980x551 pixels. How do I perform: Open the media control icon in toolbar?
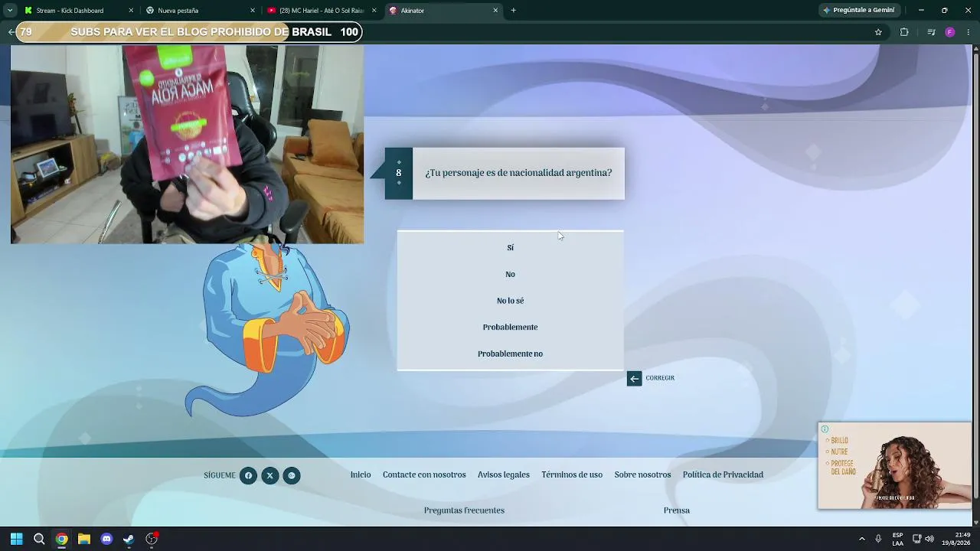[x=931, y=32]
